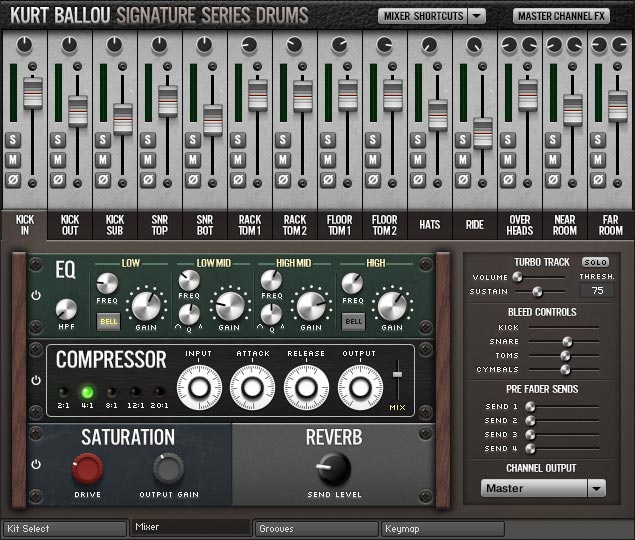Click the Turbo Track SUSTAIN slider
The height and width of the screenshot is (540, 635).
[x=539, y=291]
